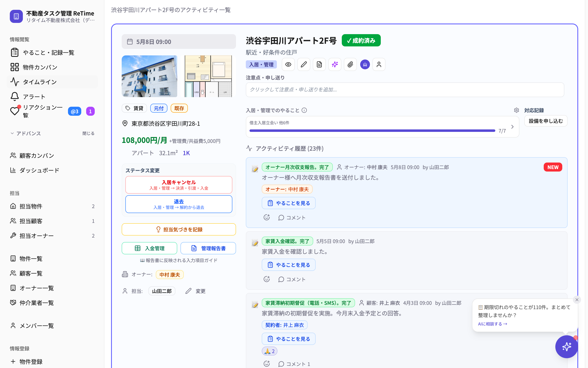Click the floating AI assistant sparkle button
This screenshot has width=588, height=368.
567,347
